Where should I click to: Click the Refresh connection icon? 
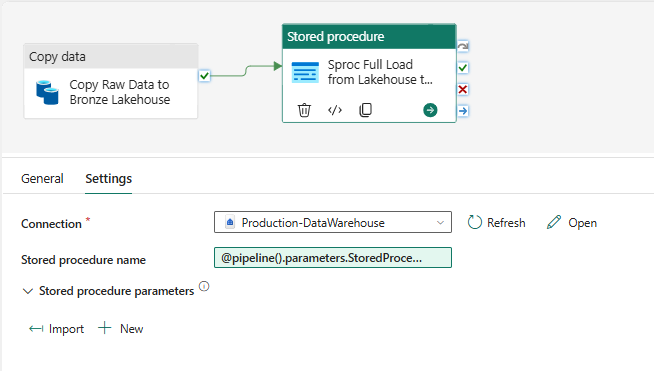[475, 222]
